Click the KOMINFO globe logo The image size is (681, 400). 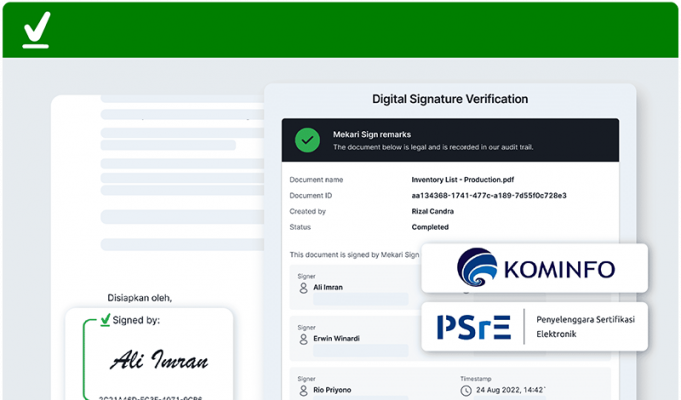(476, 268)
